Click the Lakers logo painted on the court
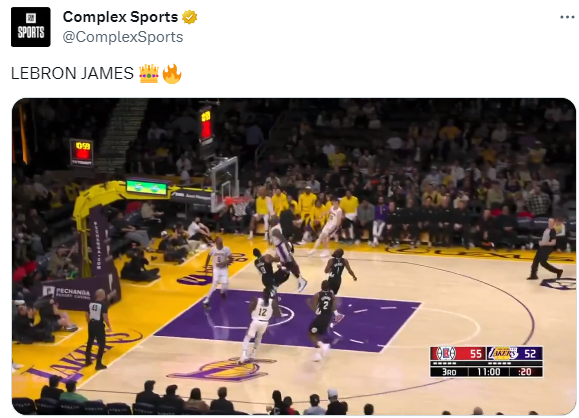The image size is (579, 418). point(222,370)
